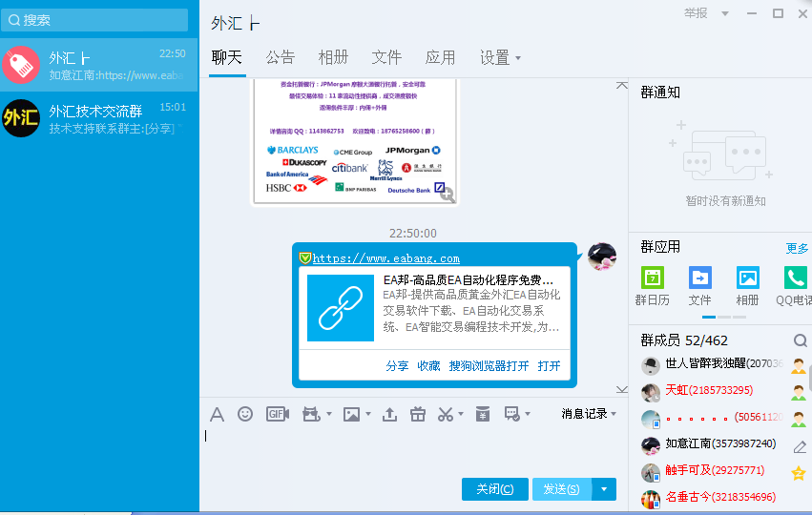Edit group card next to 如意江南
812x515 pixels.
pos(800,446)
